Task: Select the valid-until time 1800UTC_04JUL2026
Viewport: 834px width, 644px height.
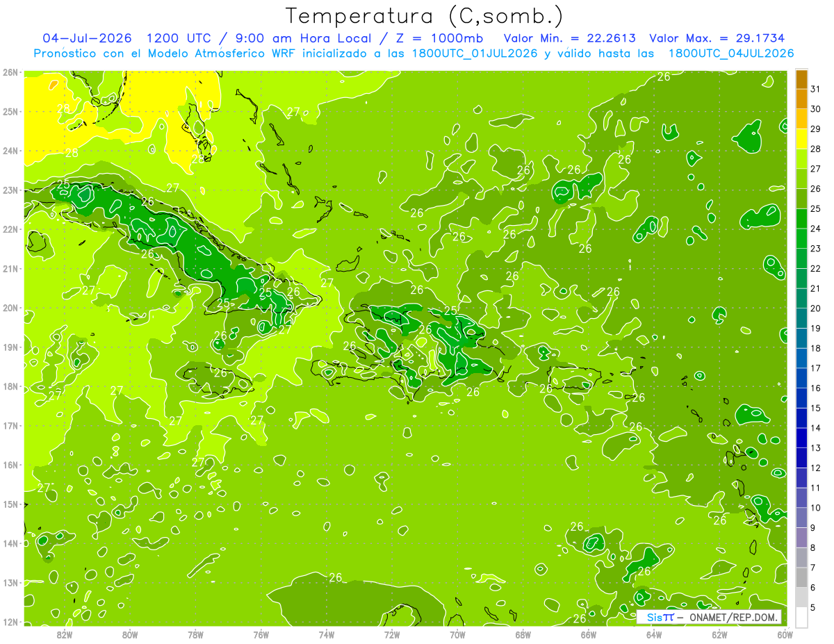Action: click(x=731, y=53)
